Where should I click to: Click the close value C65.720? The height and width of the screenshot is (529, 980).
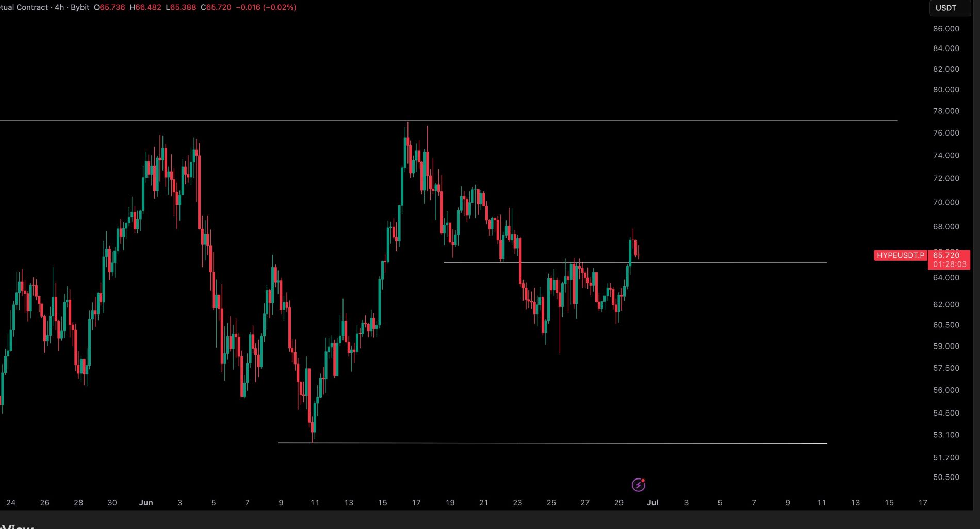click(216, 8)
